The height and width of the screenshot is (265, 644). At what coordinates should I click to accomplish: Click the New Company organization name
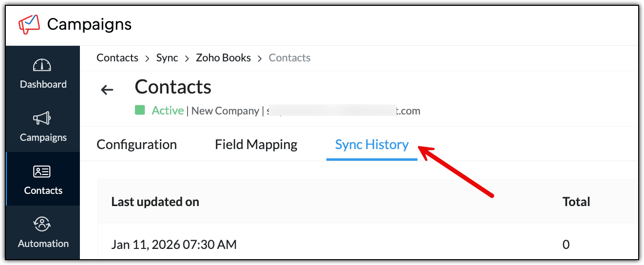225,111
